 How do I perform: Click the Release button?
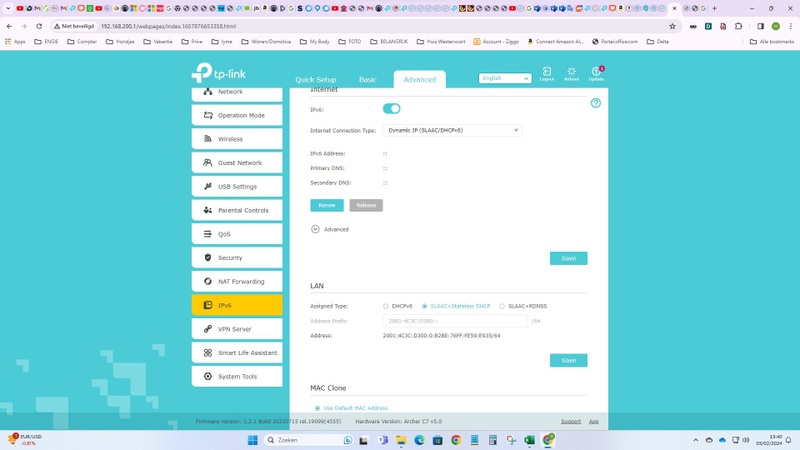pyautogui.click(x=366, y=205)
